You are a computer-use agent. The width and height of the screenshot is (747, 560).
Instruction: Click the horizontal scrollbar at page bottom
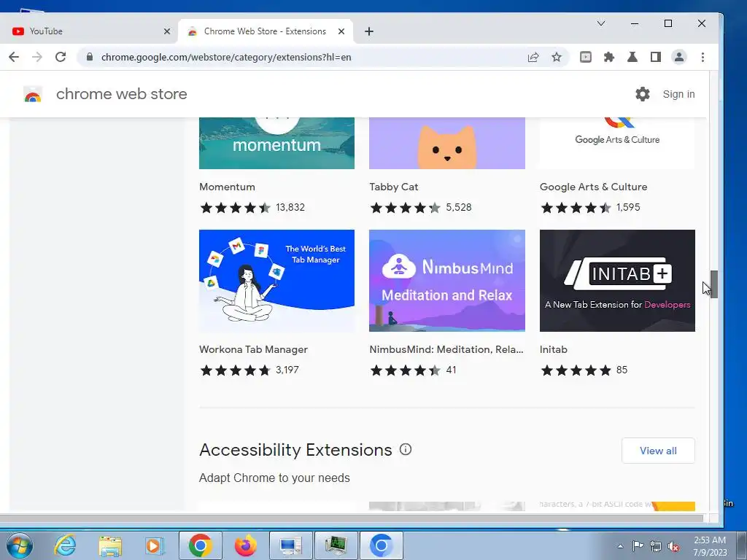[x=352, y=518]
